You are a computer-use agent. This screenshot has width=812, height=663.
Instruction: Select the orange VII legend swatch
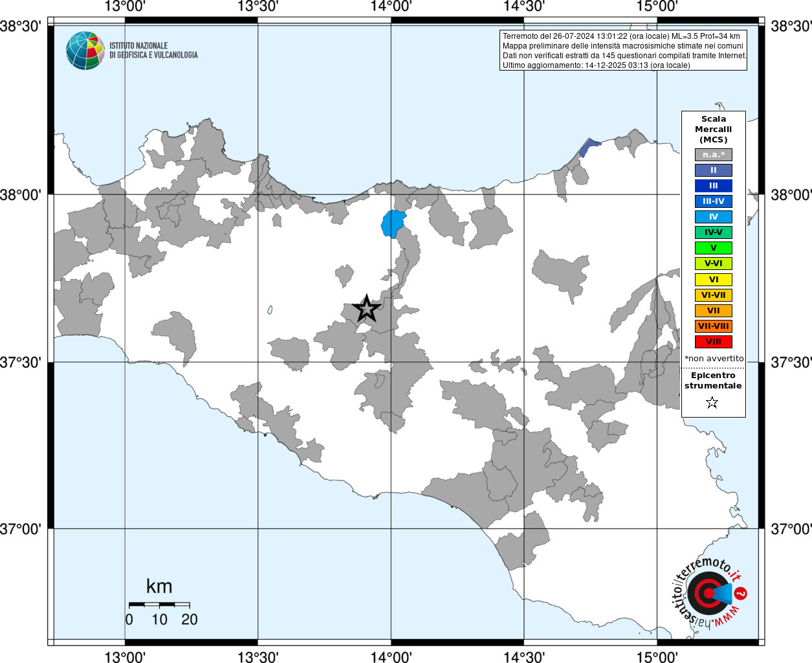(x=713, y=311)
